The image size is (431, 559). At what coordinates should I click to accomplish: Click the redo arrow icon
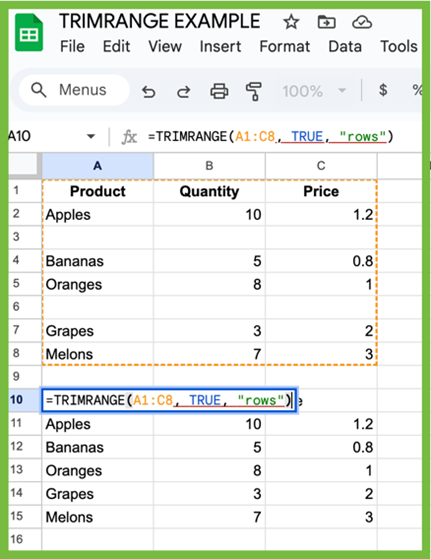pyautogui.click(x=184, y=91)
